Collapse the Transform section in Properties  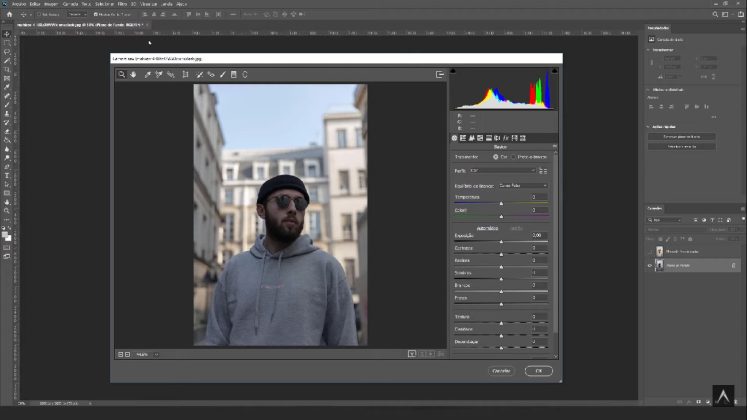pos(648,50)
